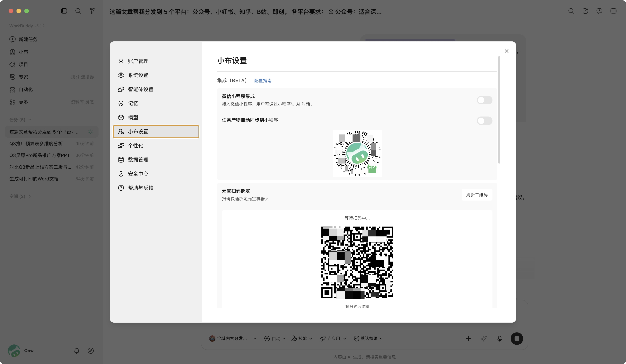The width and height of the screenshot is (626, 364).
Task: Open task Q3灵犀Pro新品推广方案PPT
Action: 51,155
